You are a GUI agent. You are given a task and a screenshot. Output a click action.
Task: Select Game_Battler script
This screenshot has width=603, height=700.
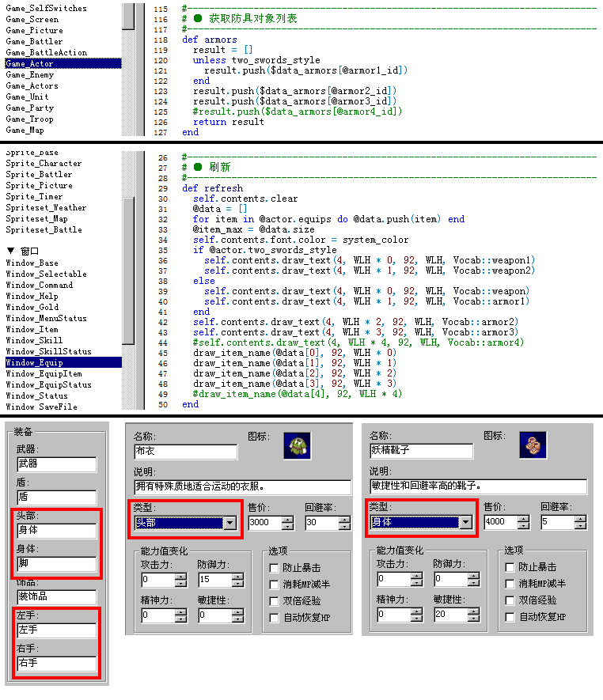tap(34, 41)
